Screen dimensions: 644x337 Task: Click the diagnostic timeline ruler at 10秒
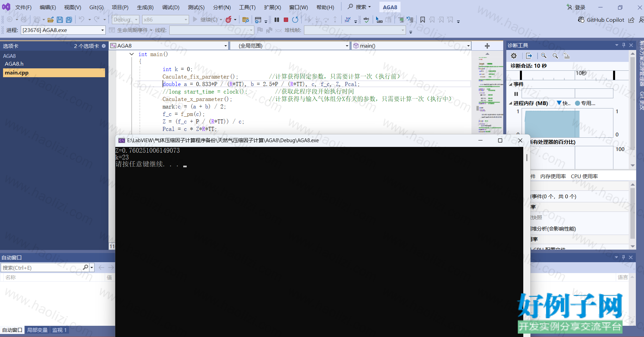coord(581,73)
